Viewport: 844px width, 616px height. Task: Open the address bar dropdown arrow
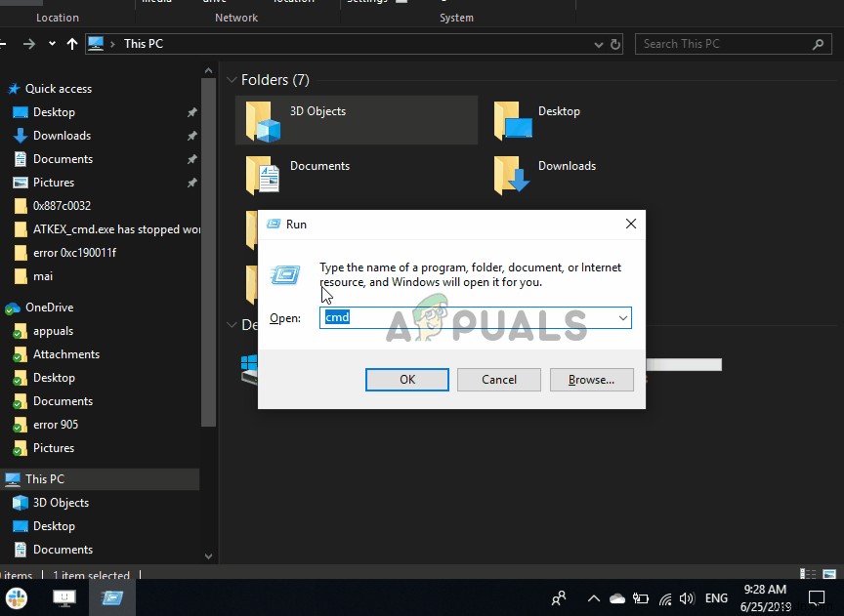pos(597,43)
